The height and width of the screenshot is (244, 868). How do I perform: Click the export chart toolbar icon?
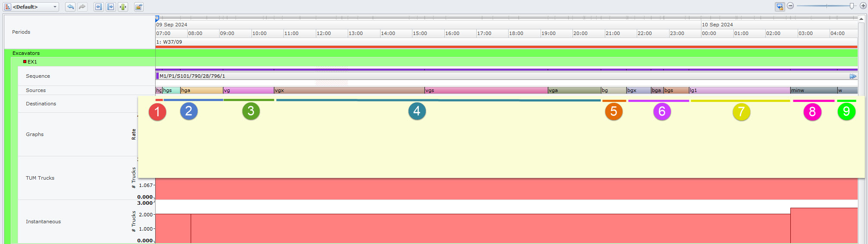(138, 7)
